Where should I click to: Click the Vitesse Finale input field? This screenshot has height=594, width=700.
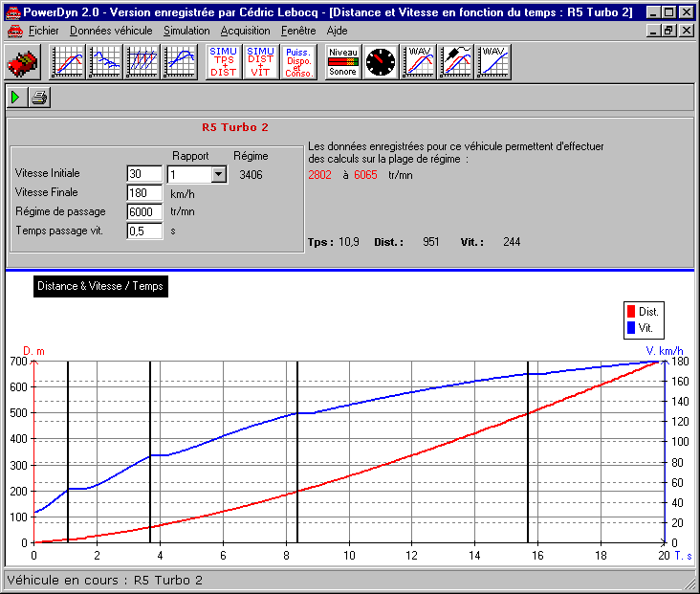144,193
